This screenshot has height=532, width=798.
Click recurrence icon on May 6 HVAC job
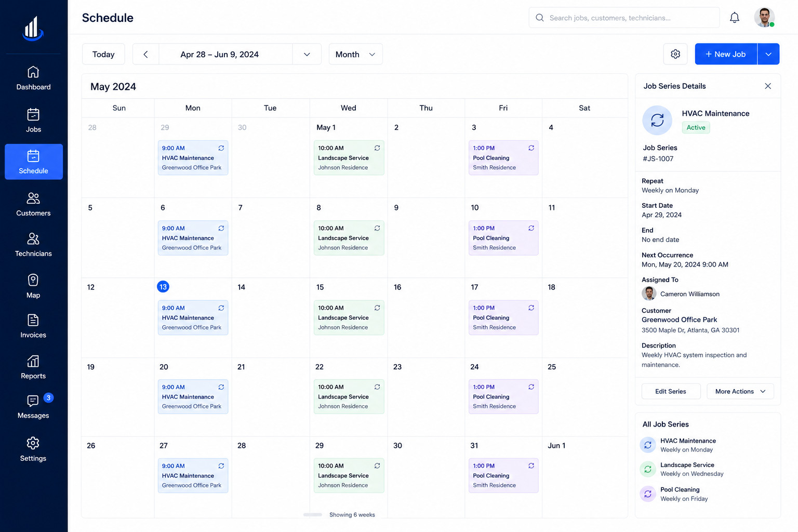[x=221, y=228]
